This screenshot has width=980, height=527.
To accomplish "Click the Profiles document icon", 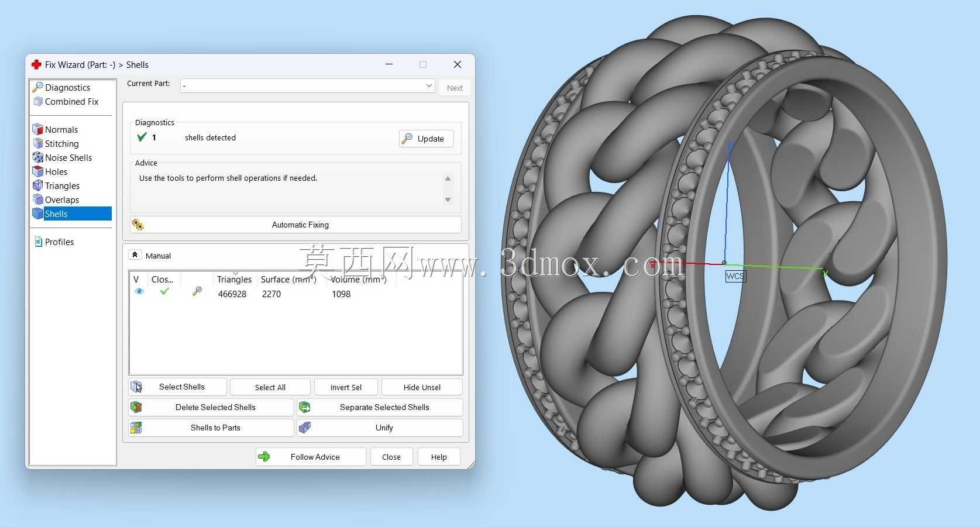I will pyautogui.click(x=38, y=242).
